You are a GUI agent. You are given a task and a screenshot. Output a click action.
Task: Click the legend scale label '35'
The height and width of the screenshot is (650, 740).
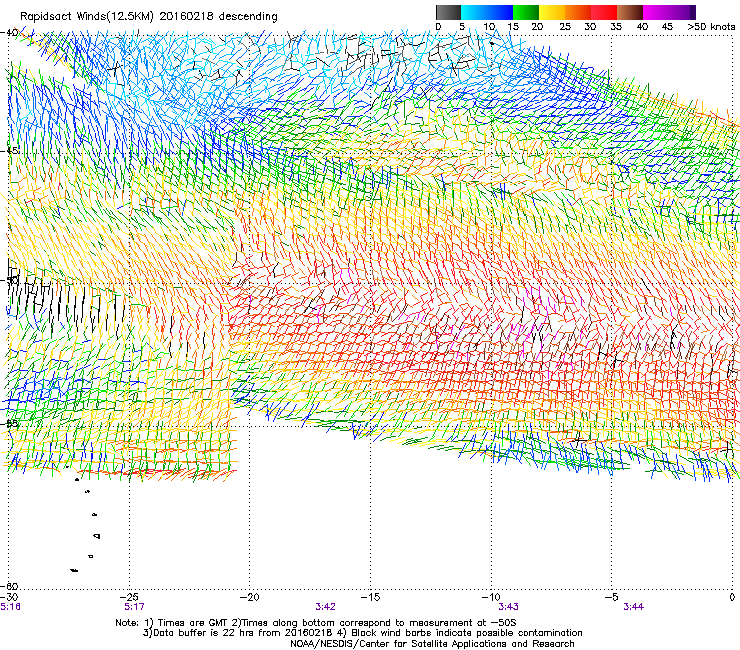click(616, 27)
